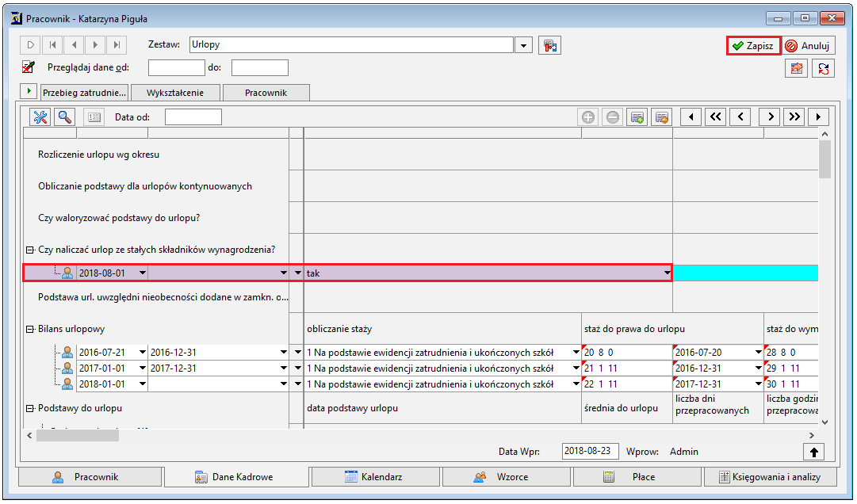Viewport: 857px width, 504px height.
Task: Open the Księgowania i analizy tab
Action: (770, 477)
